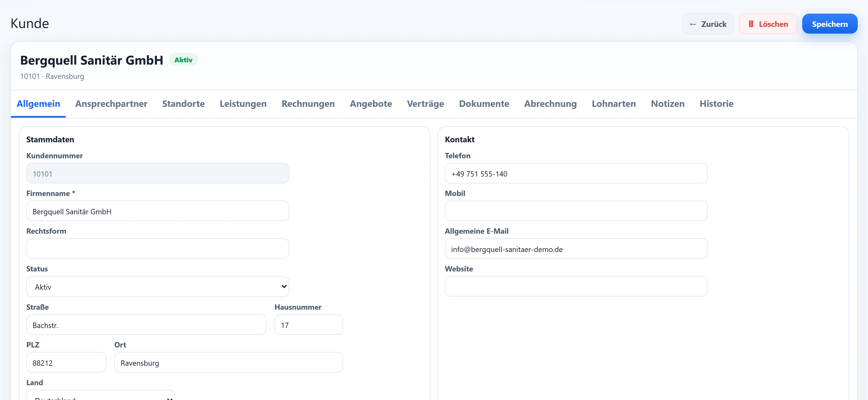Click the trash icon in Löschen
Viewport: 868px width, 400px height.
tap(751, 24)
